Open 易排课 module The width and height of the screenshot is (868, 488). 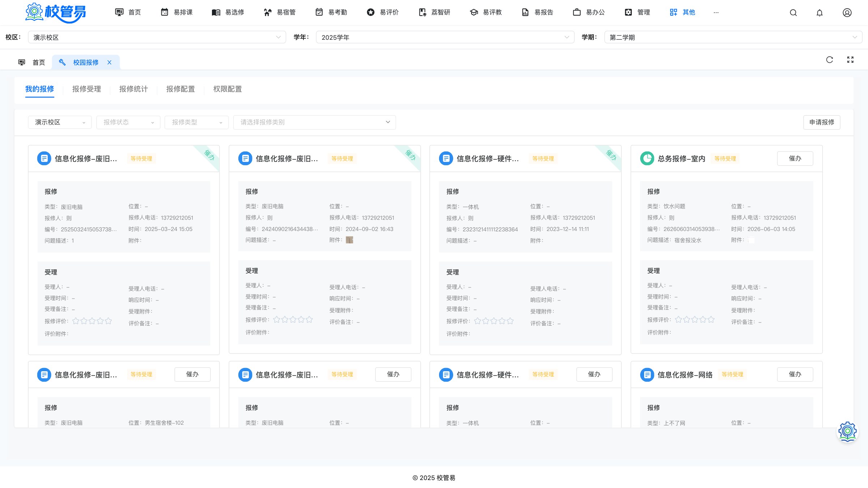pos(176,12)
